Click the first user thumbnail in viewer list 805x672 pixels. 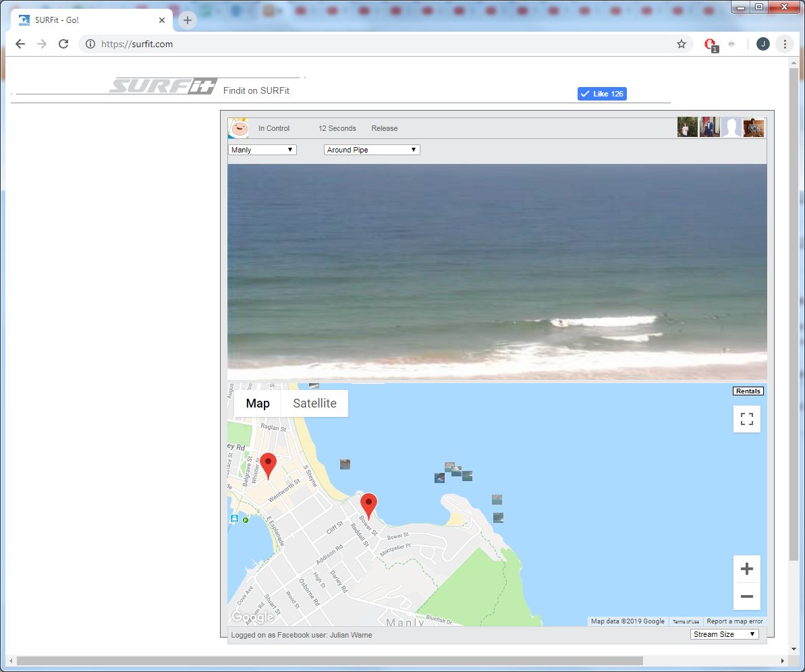tap(688, 128)
